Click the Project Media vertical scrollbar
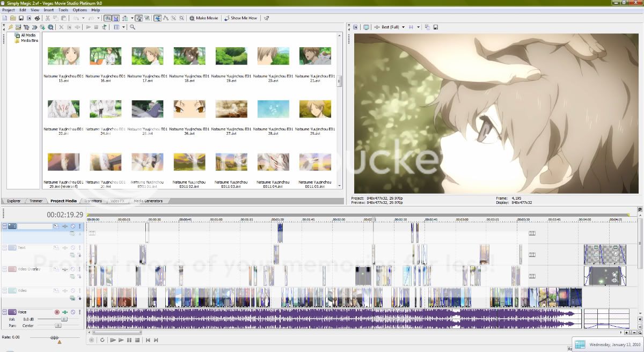The image size is (644, 352). pos(339,110)
